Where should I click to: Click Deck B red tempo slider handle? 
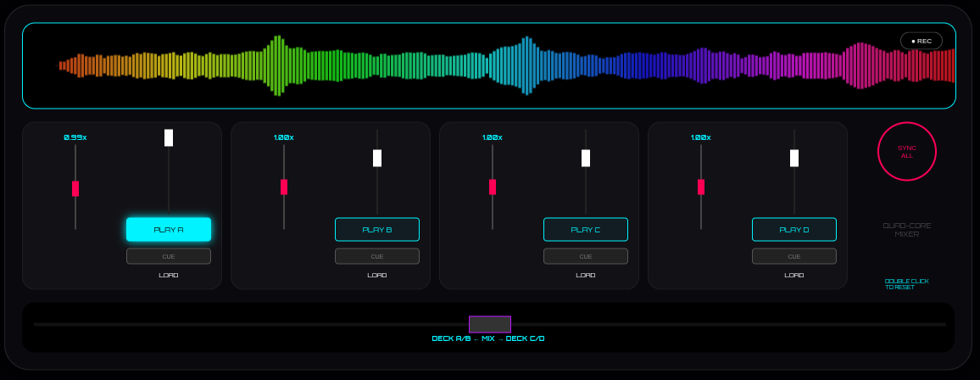coord(284,187)
